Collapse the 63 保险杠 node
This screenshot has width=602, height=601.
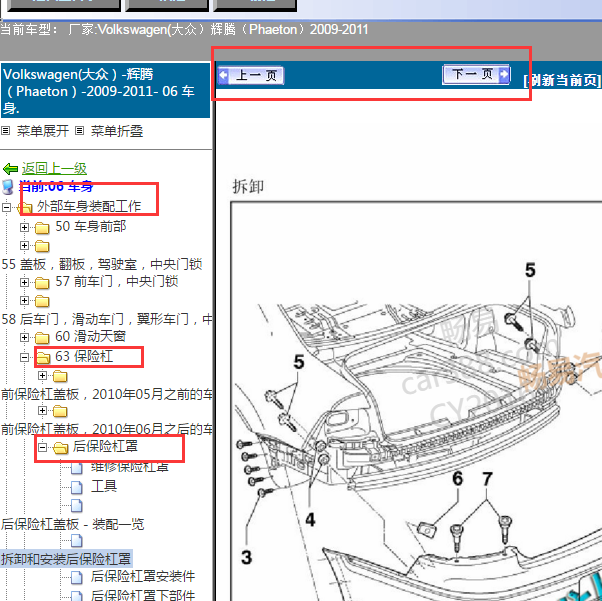pos(25,358)
